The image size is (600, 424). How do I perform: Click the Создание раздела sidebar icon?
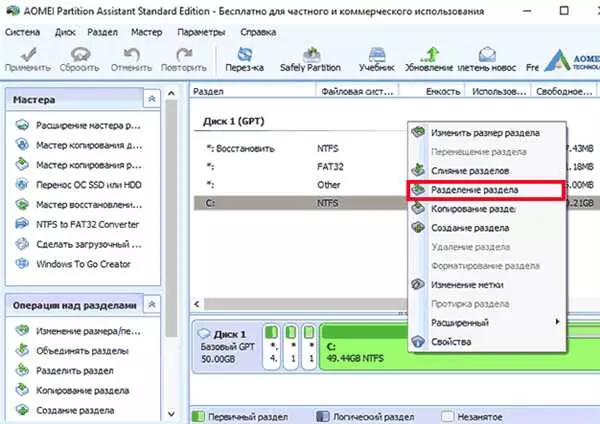22,410
